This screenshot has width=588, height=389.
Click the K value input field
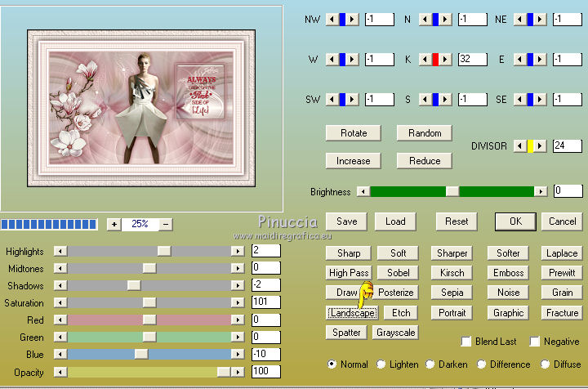pyautogui.click(x=473, y=60)
